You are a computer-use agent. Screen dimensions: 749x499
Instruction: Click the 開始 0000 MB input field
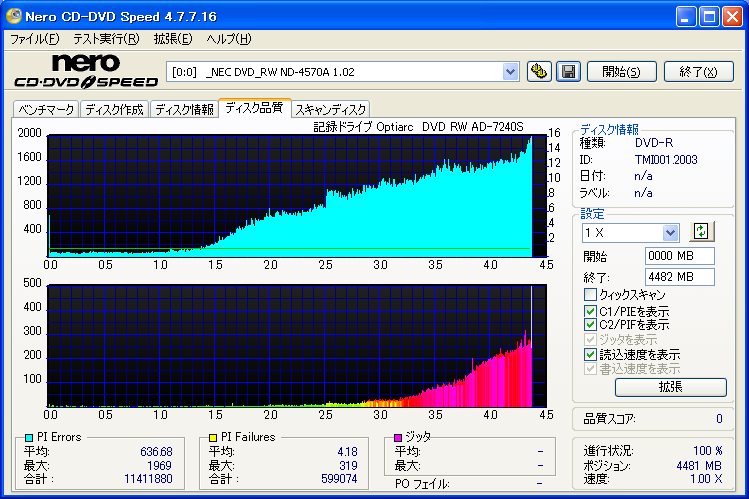click(x=679, y=256)
